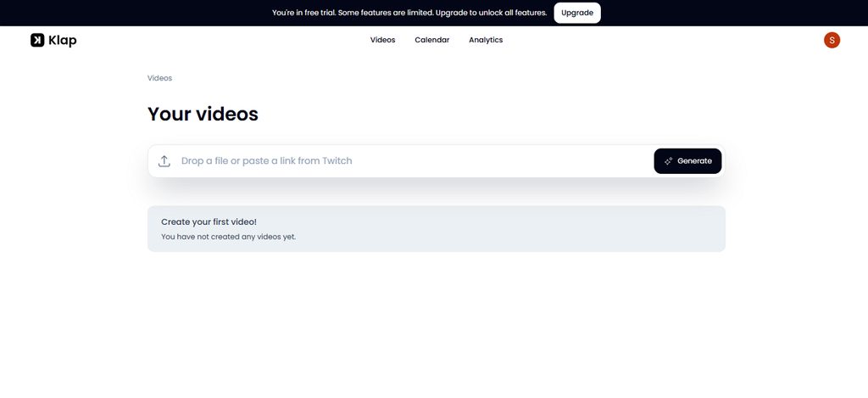Open the Videos nav tab
The width and height of the screenshot is (868, 398).
[x=382, y=40]
